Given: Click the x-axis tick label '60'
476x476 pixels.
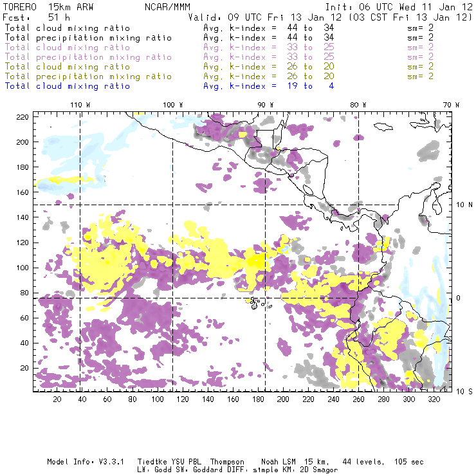Looking at the screenshot, I should pos(107,399).
